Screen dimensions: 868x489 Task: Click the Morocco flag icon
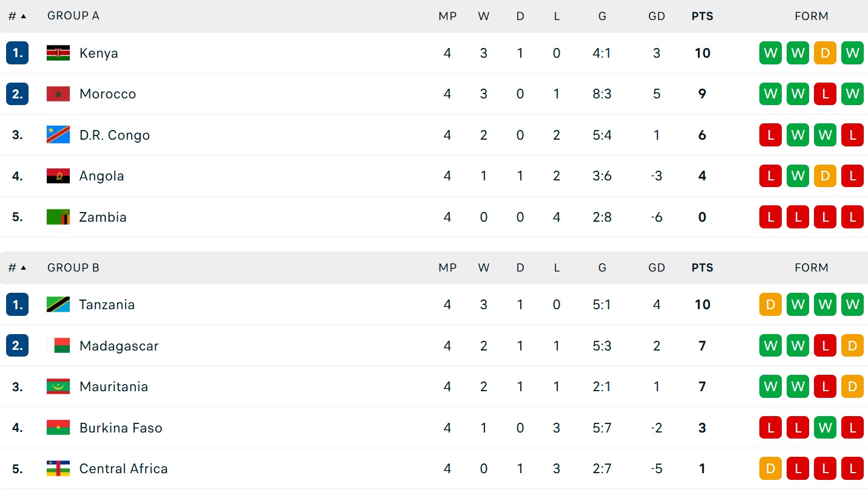58,94
